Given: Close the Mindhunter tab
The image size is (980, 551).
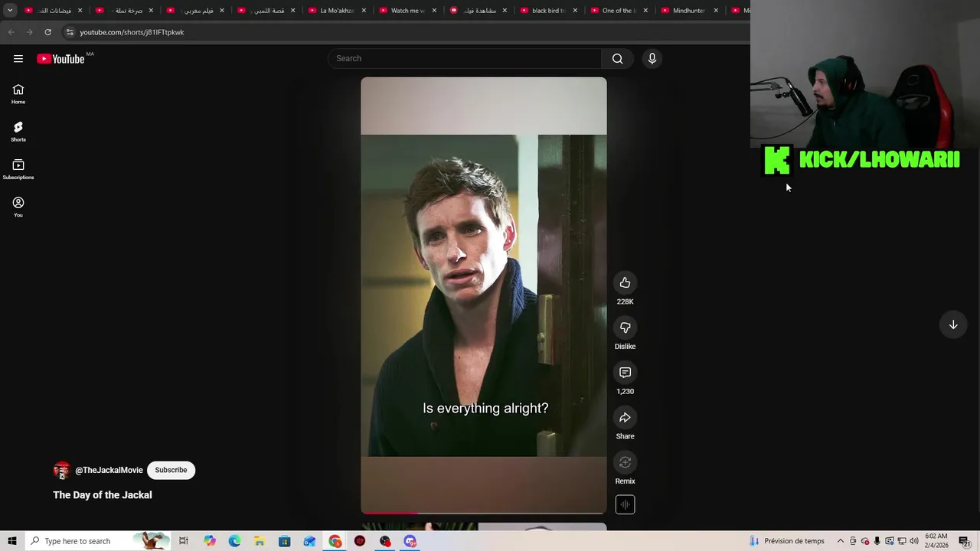Looking at the screenshot, I should [716, 11].
